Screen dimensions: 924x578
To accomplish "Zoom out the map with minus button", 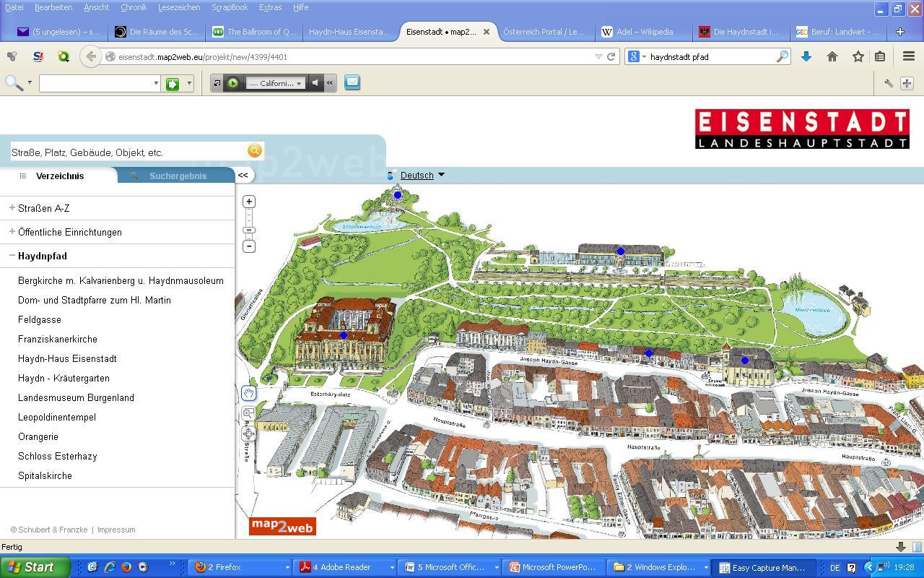I will (x=249, y=246).
